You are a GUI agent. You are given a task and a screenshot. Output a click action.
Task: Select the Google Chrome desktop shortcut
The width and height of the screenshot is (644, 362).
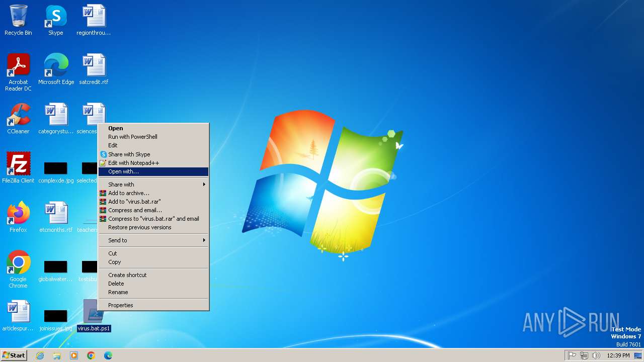[18, 269]
